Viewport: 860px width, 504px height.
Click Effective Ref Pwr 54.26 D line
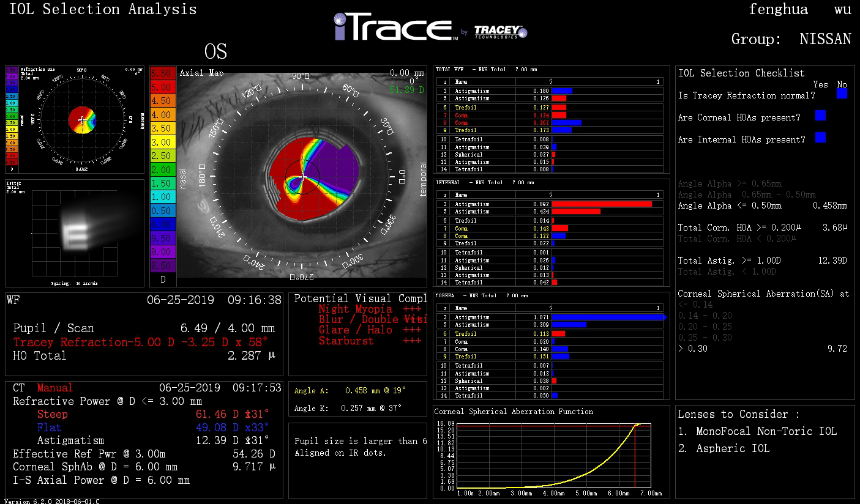[144, 454]
